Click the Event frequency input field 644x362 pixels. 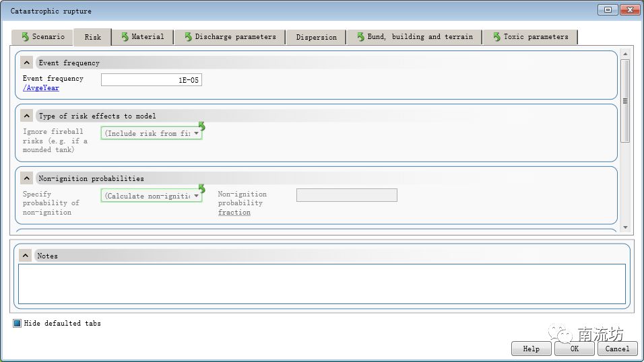(x=151, y=80)
